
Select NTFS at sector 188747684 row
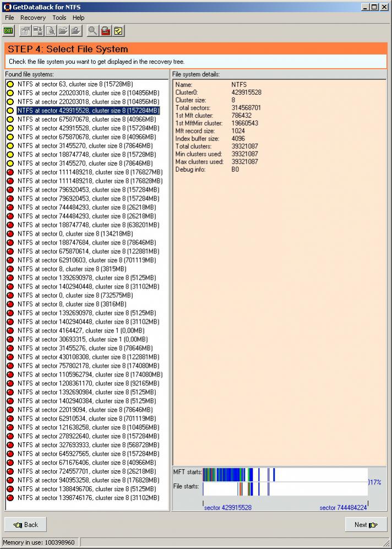point(87,242)
